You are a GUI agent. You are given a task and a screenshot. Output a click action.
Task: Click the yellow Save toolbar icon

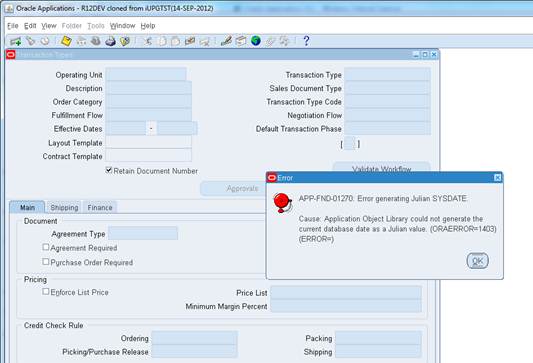coord(66,41)
